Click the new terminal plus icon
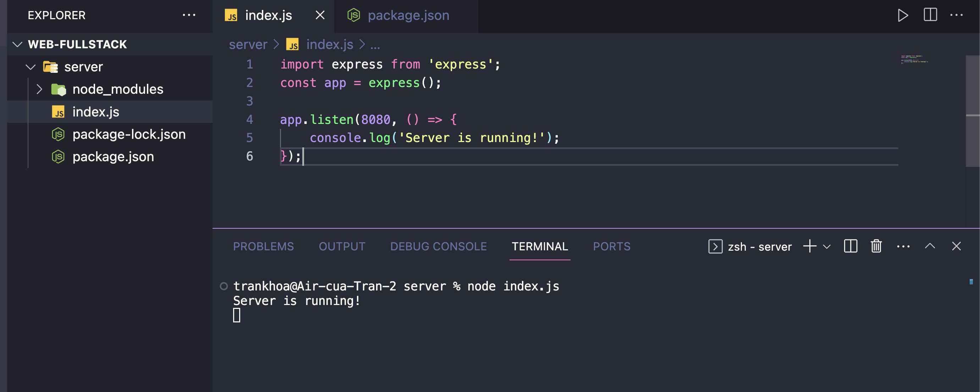Screen dimensions: 980x392 (x=809, y=246)
